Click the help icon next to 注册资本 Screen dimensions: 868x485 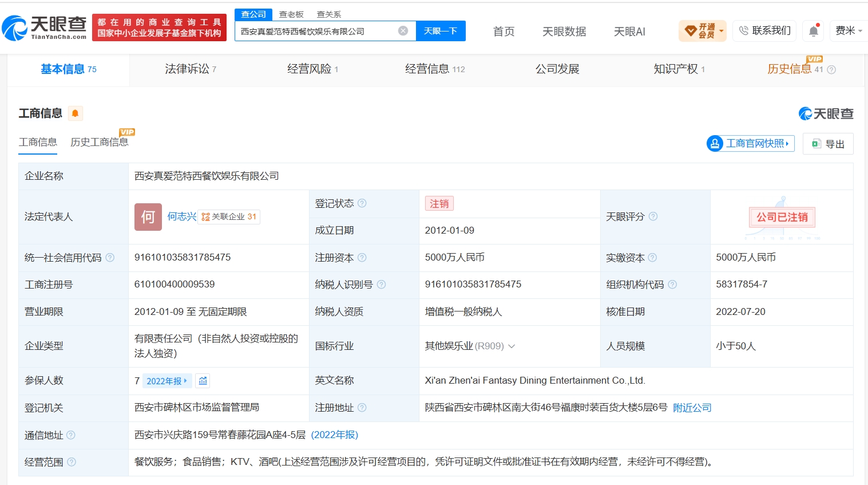pos(362,258)
